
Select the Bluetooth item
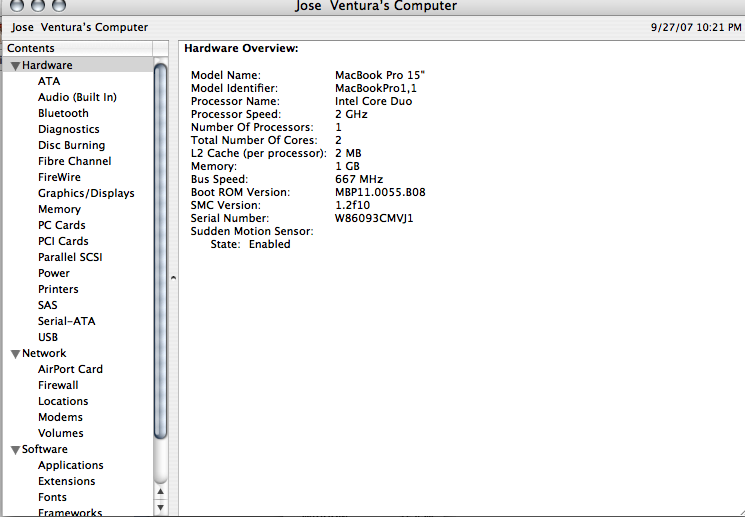point(63,113)
